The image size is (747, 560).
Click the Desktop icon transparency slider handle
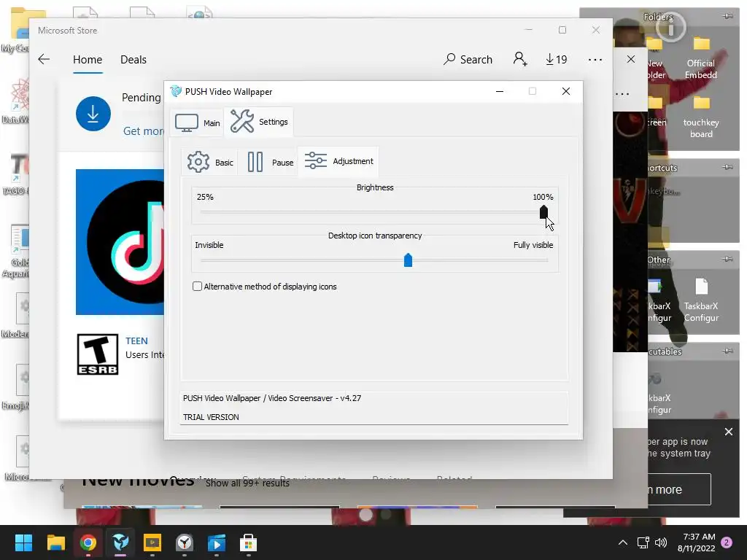(x=408, y=260)
